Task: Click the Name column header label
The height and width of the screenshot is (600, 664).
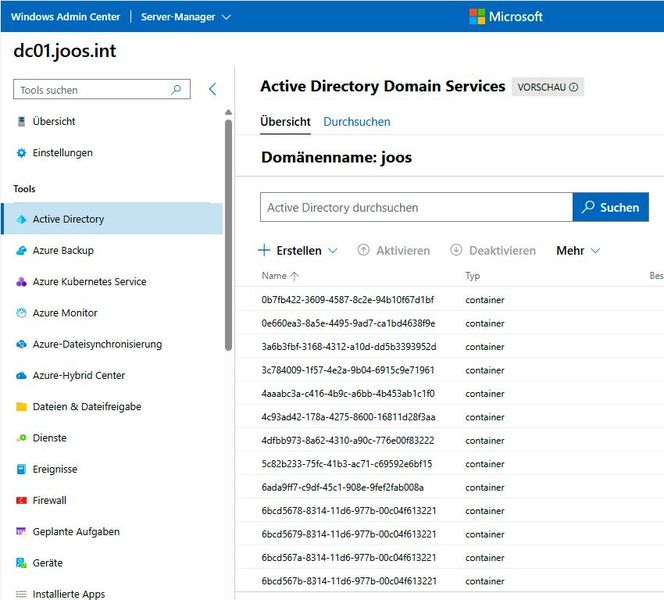Action: pyautogui.click(x=274, y=276)
